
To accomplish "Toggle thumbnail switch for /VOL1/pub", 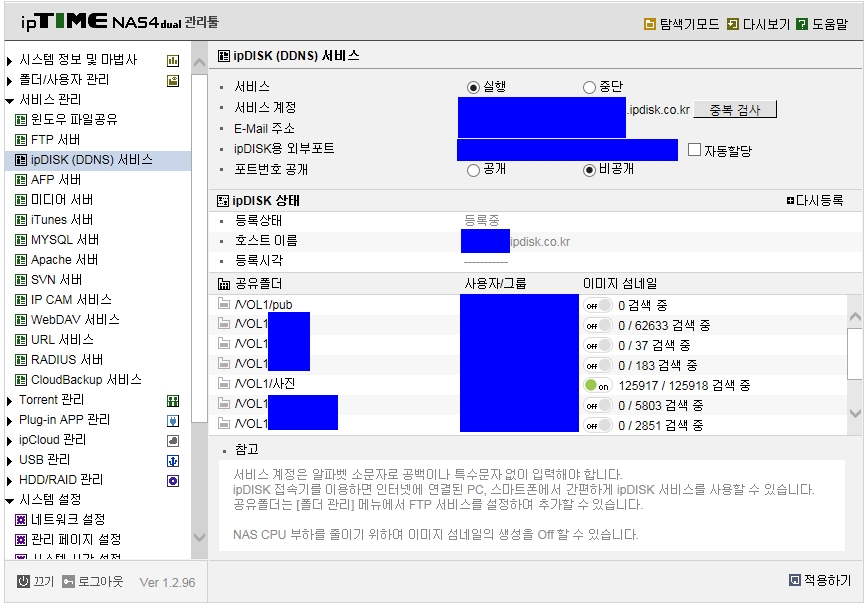I will (598, 305).
